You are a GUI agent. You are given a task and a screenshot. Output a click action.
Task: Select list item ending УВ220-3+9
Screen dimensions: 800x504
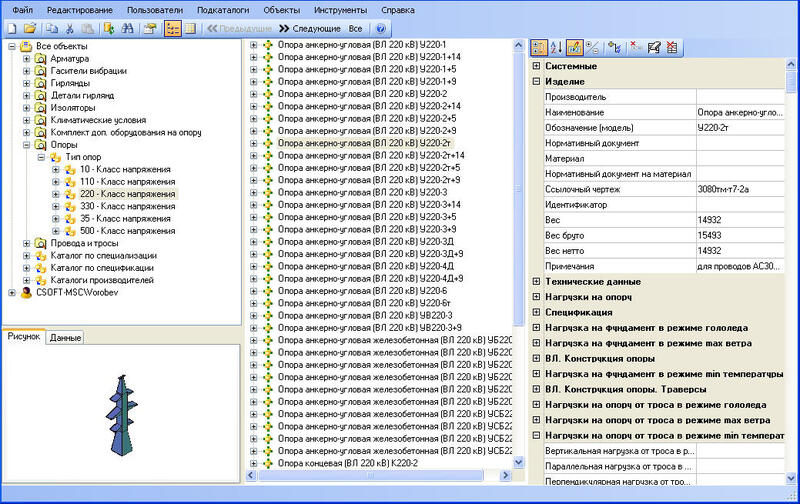coord(369,327)
